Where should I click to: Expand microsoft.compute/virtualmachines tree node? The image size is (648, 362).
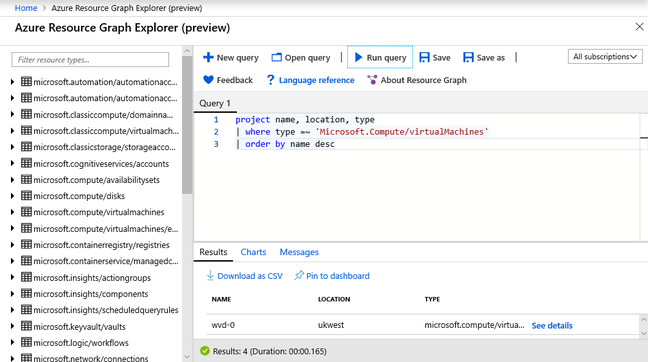click(x=12, y=212)
